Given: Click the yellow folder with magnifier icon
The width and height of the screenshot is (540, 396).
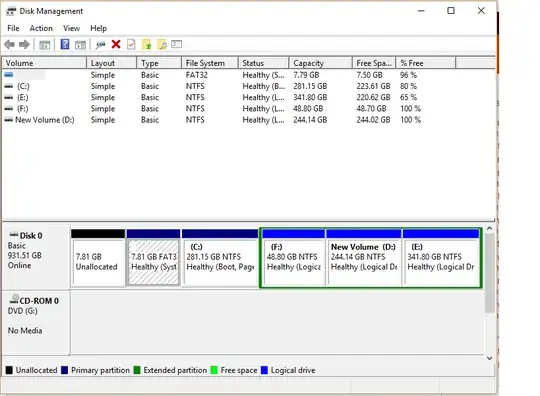Looking at the screenshot, I should pos(162,44).
